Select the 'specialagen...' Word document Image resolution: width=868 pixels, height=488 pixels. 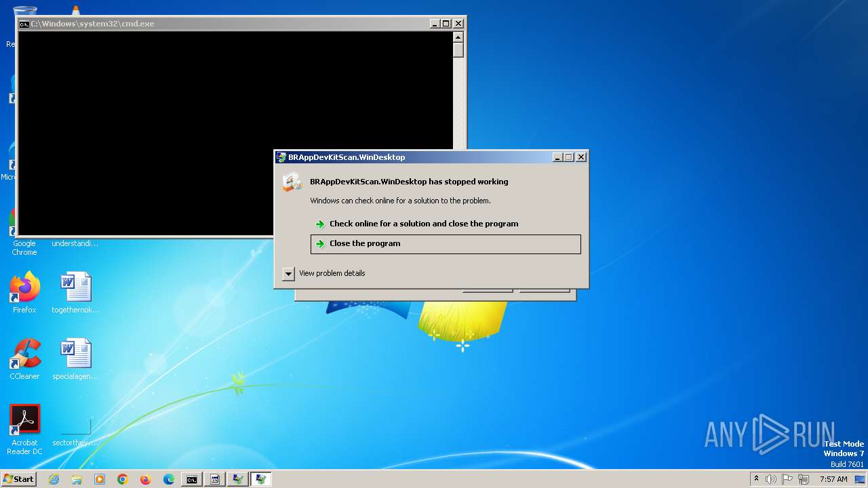[75, 359]
